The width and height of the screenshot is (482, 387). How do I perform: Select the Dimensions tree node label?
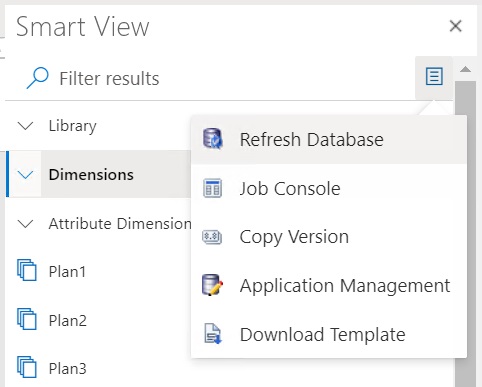[91, 175]
